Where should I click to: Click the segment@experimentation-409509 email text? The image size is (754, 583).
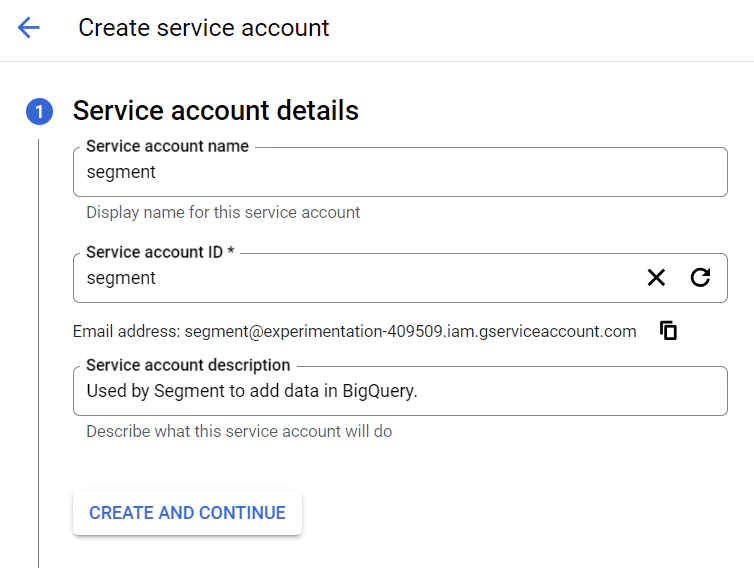pos(410,331)
